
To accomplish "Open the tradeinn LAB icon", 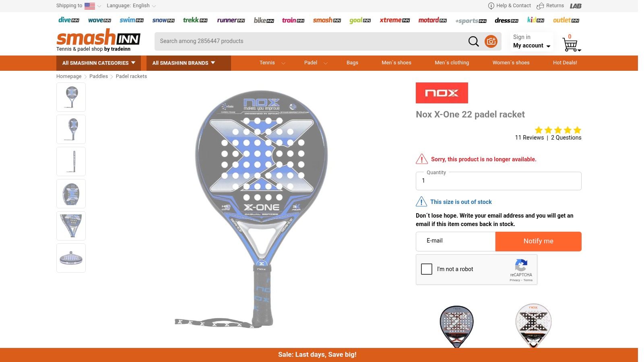I will tap(576, 6).
